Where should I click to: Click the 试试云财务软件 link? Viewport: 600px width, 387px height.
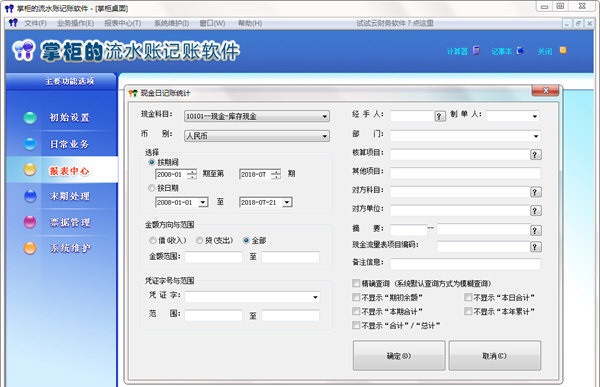coord(395,23)
